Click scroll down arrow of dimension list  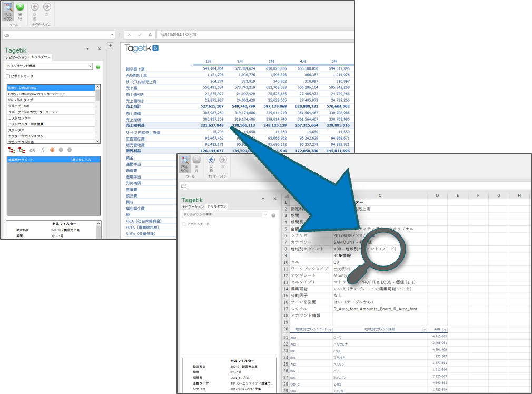98,141
